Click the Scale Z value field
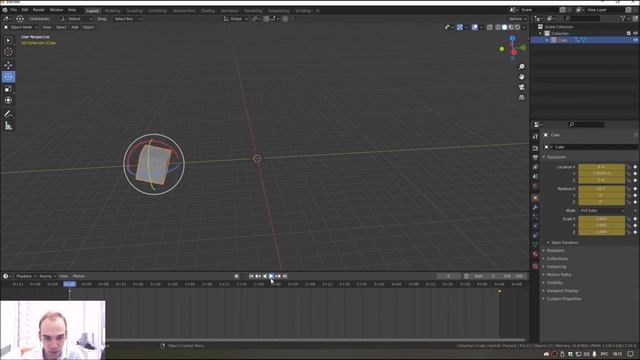The image size is (640, 360). pyautogui.click(x=602, y=232)
